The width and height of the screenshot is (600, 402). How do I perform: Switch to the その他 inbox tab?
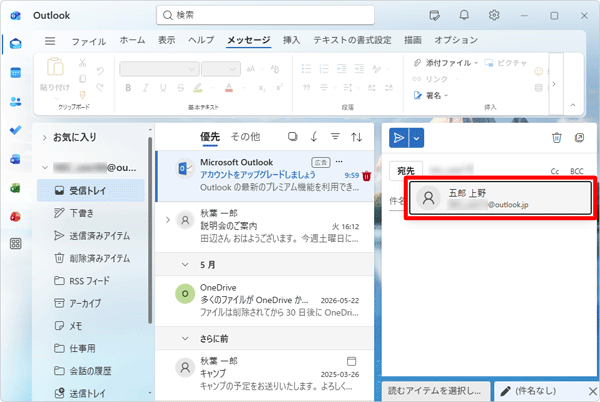[245, 137]
